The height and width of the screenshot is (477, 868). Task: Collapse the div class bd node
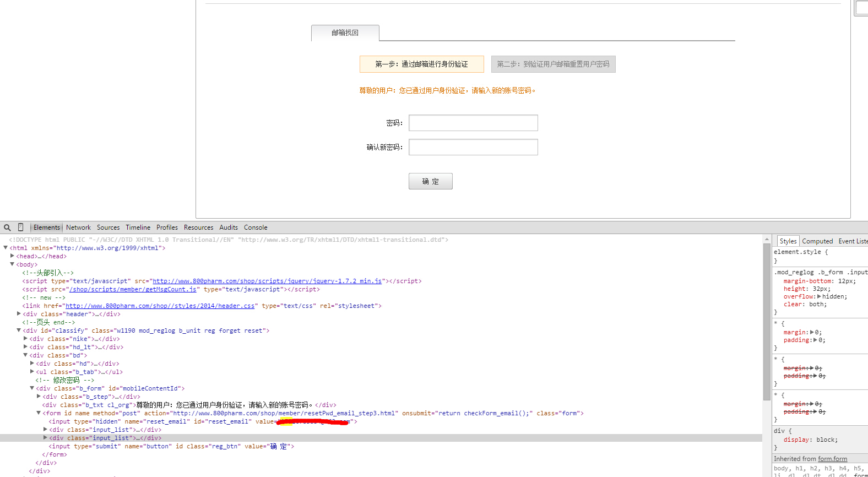pyautogui.click(x=25, y=355)
